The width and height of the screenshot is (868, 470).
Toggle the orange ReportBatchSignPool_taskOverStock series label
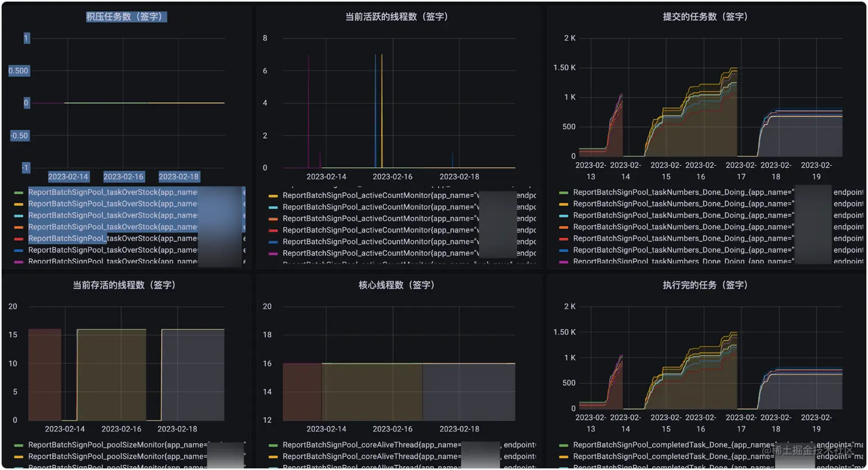[113, 227]
